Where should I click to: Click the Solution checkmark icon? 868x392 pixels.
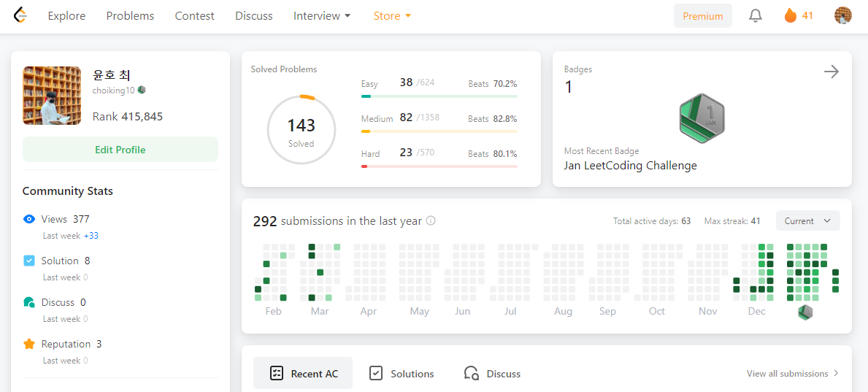[29, 261]
